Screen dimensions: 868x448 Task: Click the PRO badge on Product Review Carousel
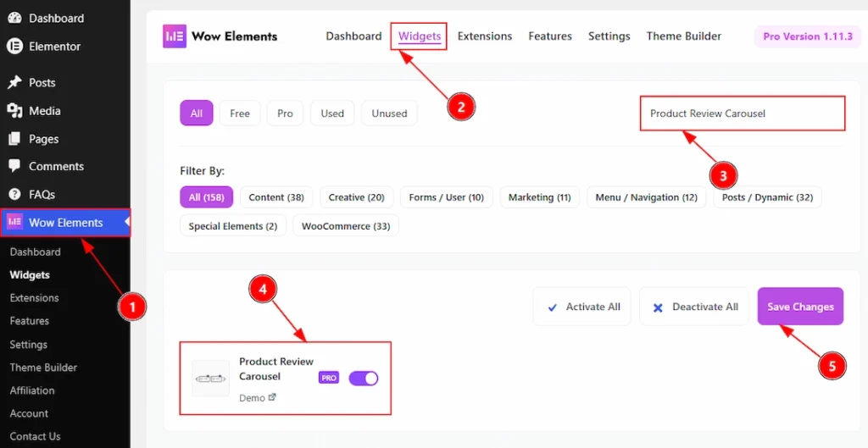coord(329,378)
